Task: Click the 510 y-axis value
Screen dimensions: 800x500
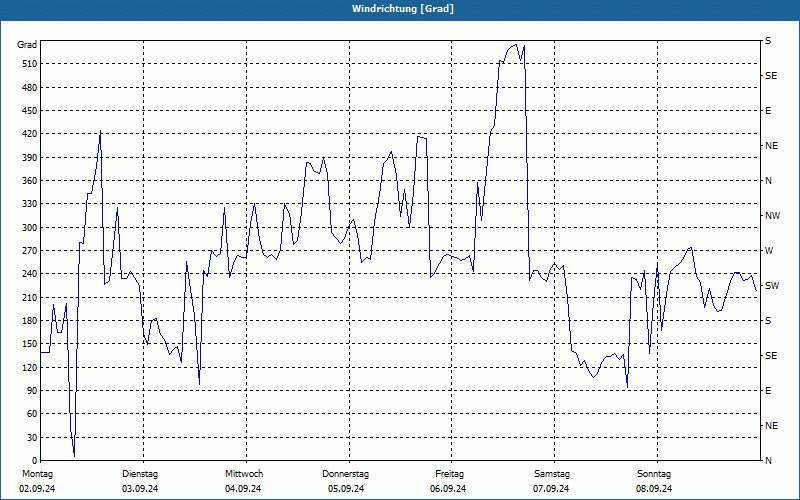Action: coord(30,64)
